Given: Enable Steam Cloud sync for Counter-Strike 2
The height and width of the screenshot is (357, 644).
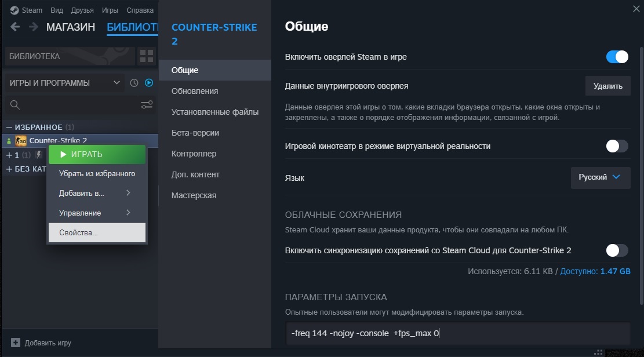Looking at the screenshot, I should tap(617, 250).
